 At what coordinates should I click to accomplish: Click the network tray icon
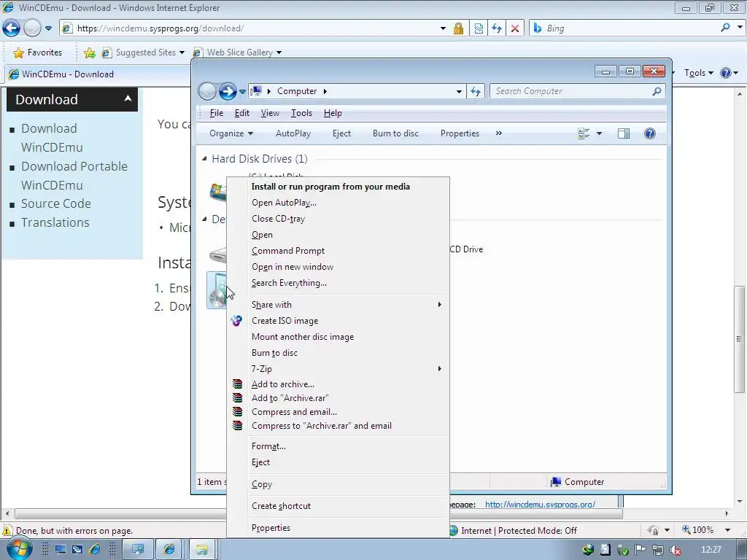click(658, 550)
